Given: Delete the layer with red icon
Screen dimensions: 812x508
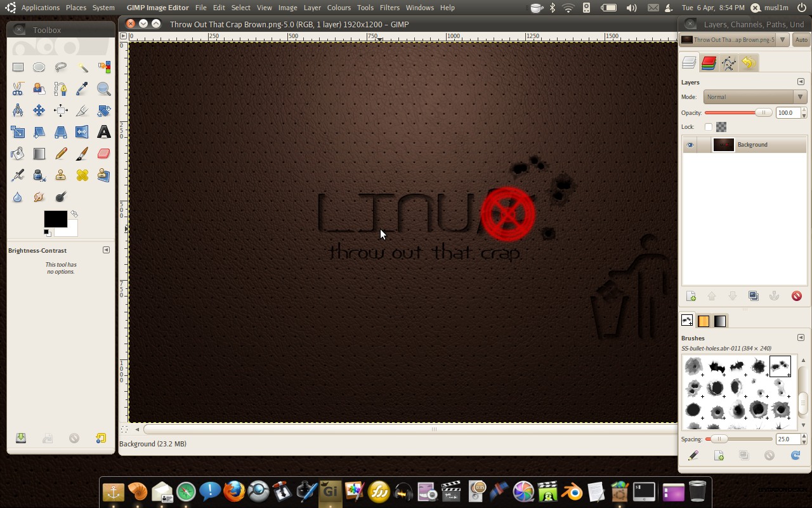Looking at the screenshot, I should (797, 296).
